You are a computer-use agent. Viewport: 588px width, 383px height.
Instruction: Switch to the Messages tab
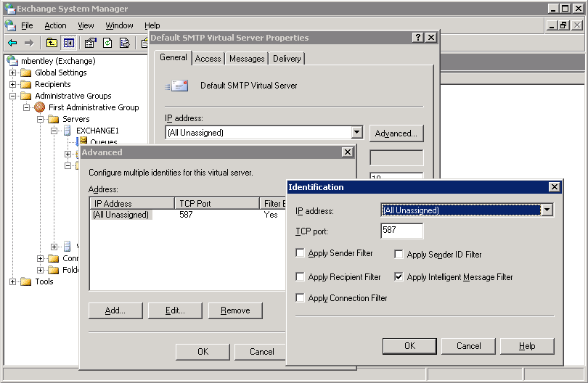point(247,59)
